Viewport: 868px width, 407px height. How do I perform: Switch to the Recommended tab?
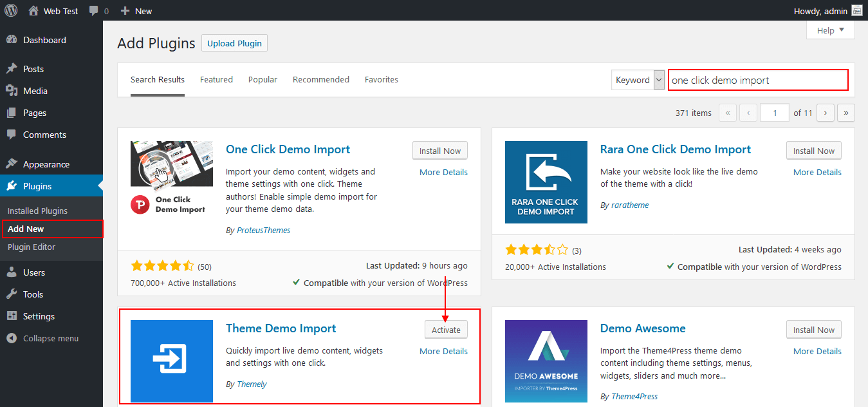(x=321, y=79)
